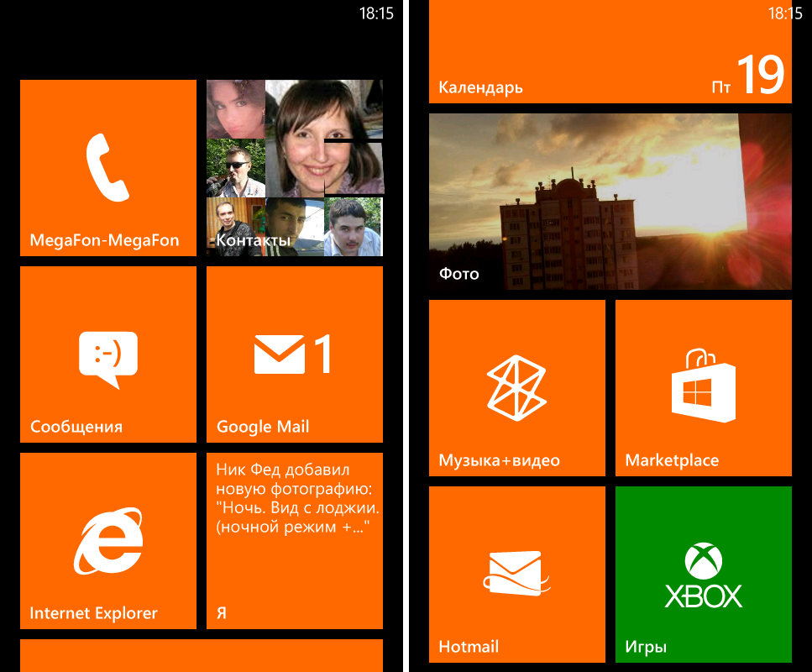The image size is (812, 672).
Task: Tap the Музыка+видео label
Action: 500,460
